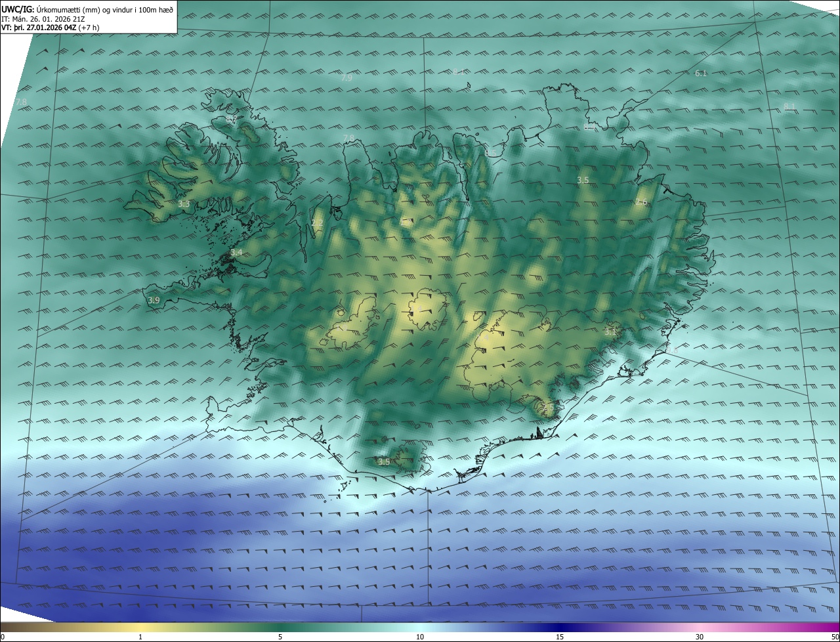Click the title "Úrkomumætti (mm) og vindur í 100m hæð"
Screen dimensions: 840x642
click(x=105, y=9)
